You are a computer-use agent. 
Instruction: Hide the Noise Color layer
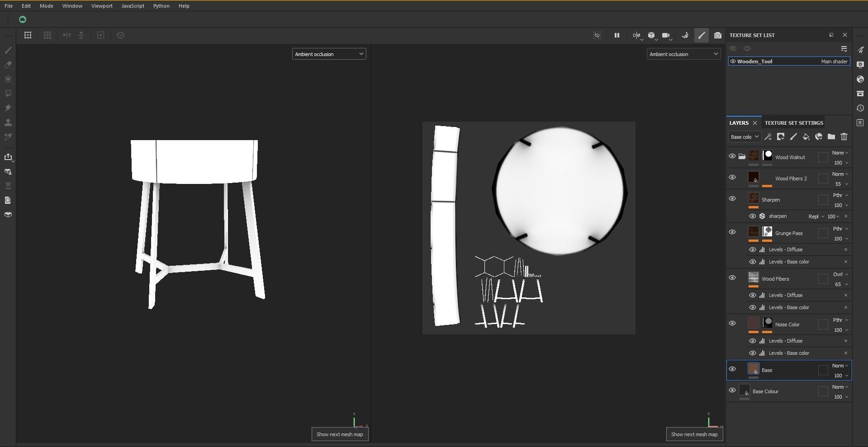tap(732, 323)
